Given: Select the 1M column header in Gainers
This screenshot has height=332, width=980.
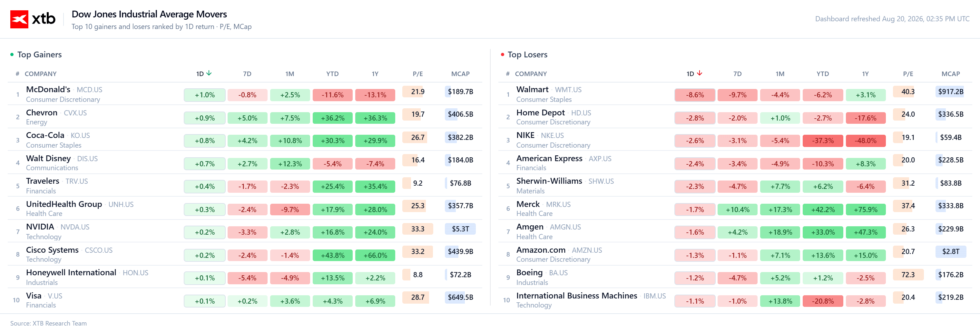Looking at the screenshot, I should [289, 74].
